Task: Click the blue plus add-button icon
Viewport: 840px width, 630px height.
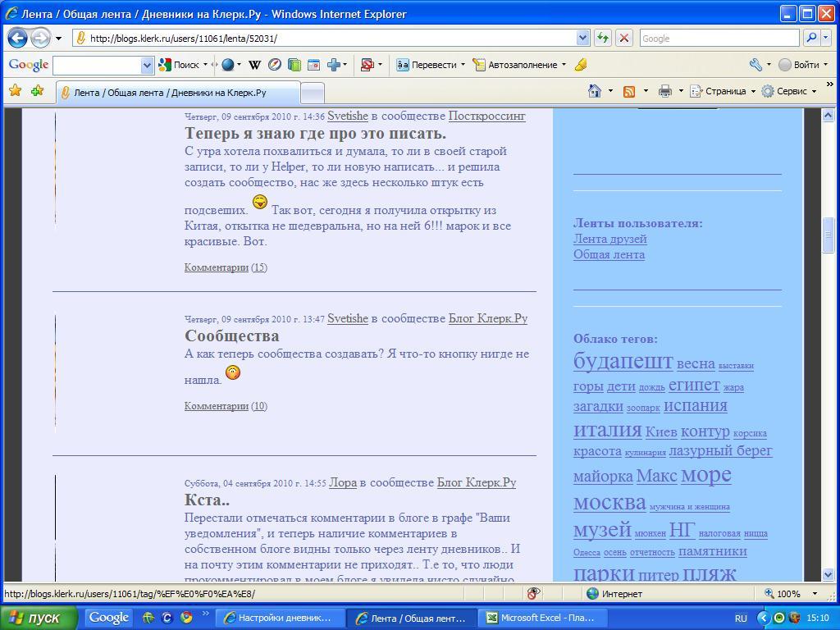Action: [x=334, y=65]
